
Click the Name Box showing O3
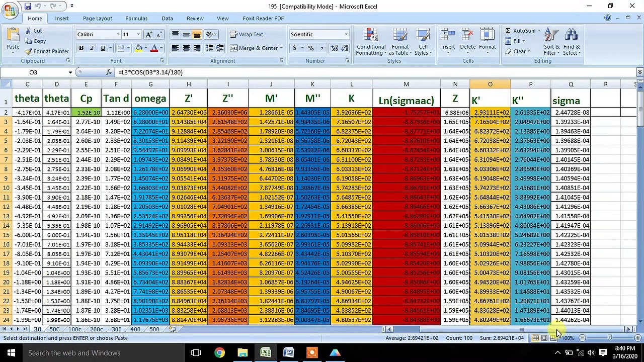34,72
